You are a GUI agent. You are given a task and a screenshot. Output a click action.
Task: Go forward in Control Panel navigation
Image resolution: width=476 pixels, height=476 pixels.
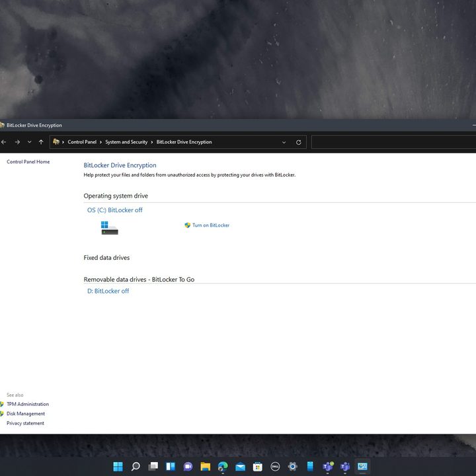click(x=17, y=141)
